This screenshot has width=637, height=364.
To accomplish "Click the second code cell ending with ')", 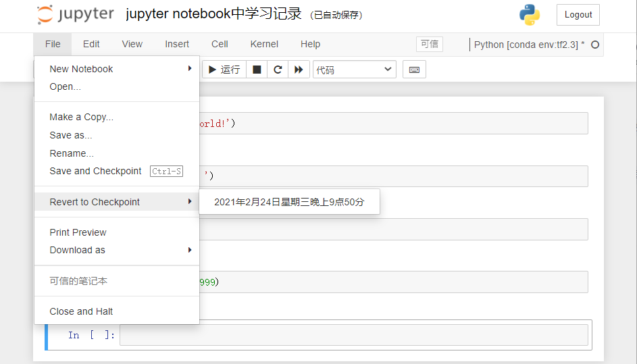I will pyautogui.click(x=393, y=176).
